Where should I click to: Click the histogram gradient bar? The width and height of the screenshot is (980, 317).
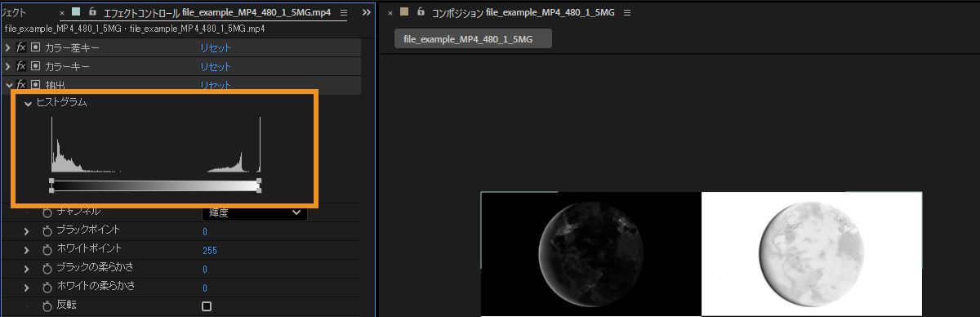(155, 185)
